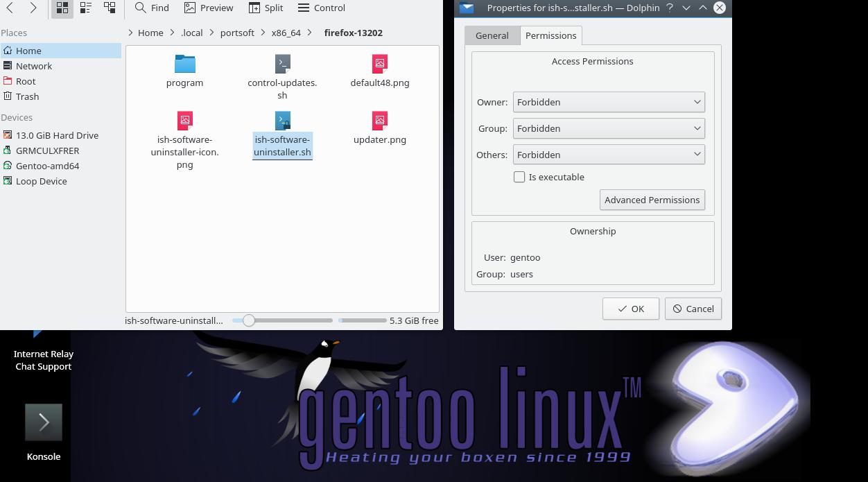Open Network place in sidebar
Screen dimensions: 868x482
pyautogui.click(x=61, y=66)
